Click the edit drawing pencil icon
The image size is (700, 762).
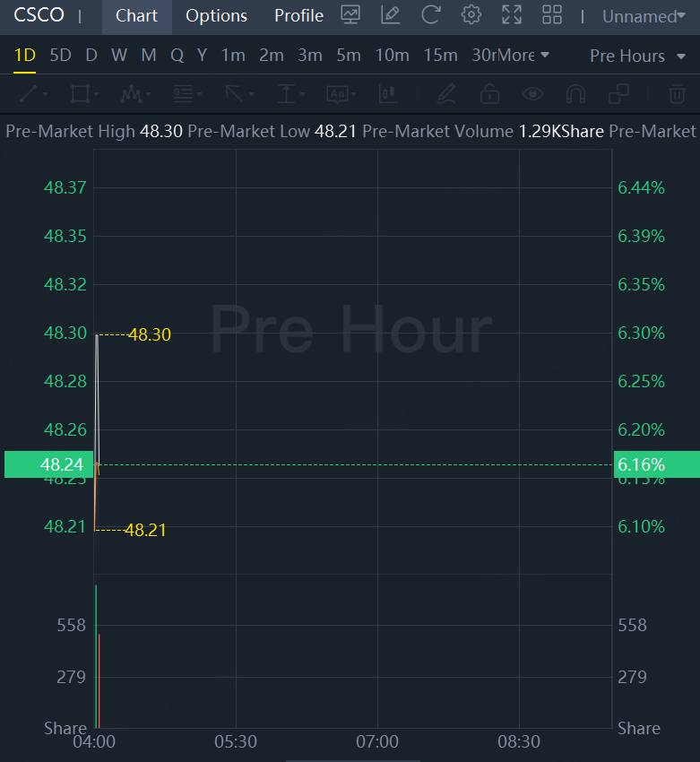pyautogui.click(x=390, y=15)
